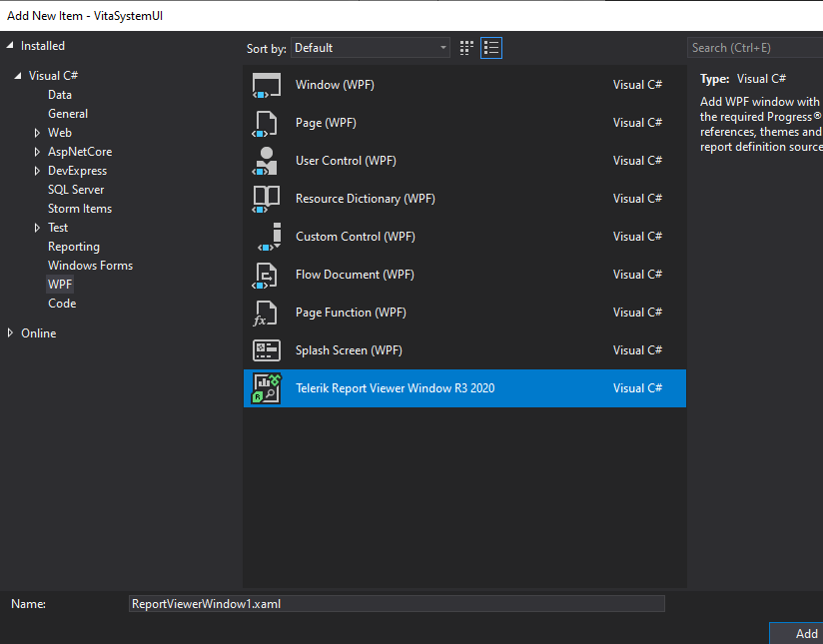Click the User Control (WPF) icon
Image resolution: width=823 pixels, height=644 pixels.
click(x=266, y=161)
